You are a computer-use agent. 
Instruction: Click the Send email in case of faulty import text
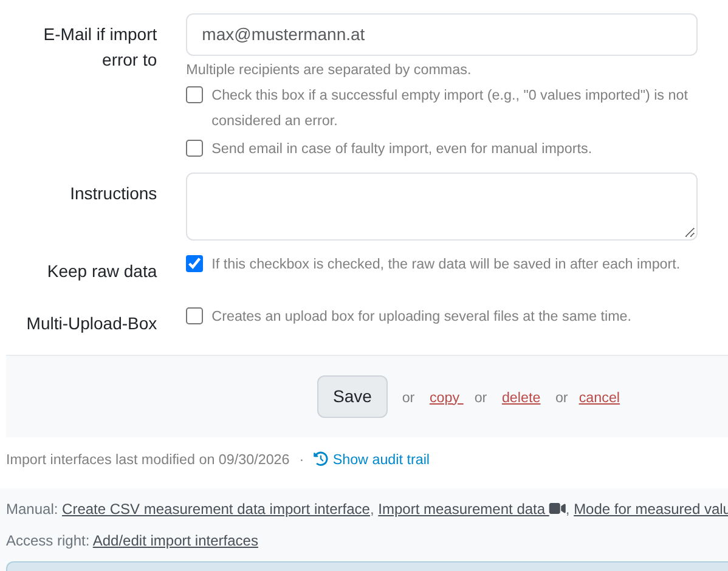402,149
